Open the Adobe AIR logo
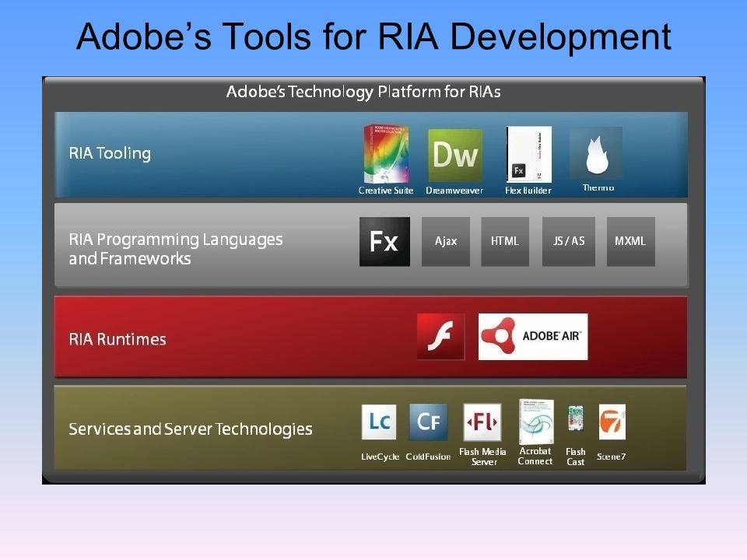The width and height of the screenshot is (747, 560). [x=533, y=337]
